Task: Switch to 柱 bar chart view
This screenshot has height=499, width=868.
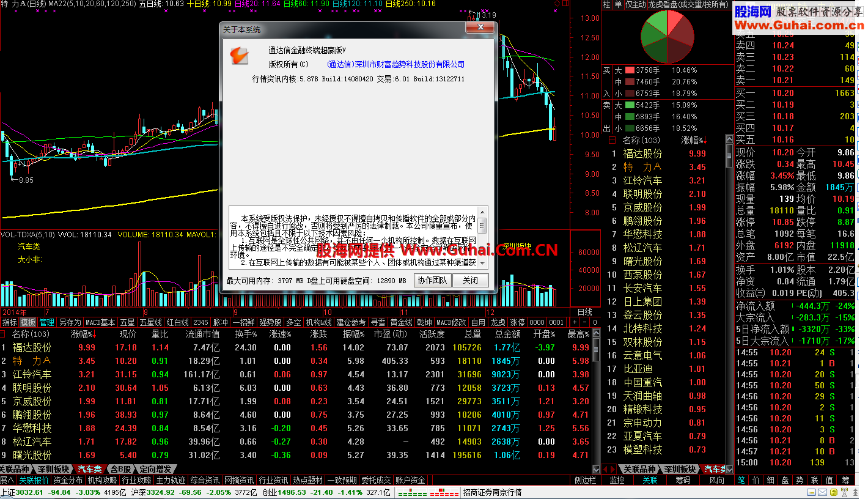Action: (607, 4)
